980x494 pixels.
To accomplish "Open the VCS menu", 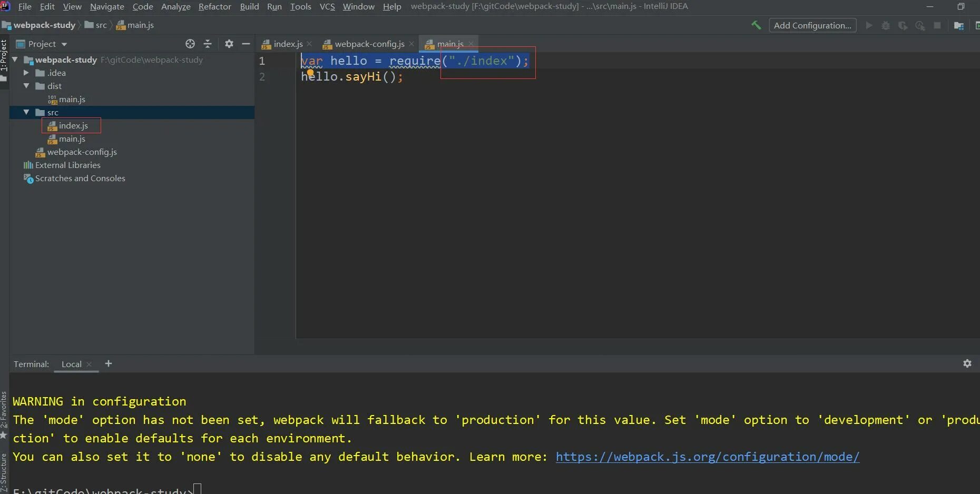I will click(x=327, y=6).
